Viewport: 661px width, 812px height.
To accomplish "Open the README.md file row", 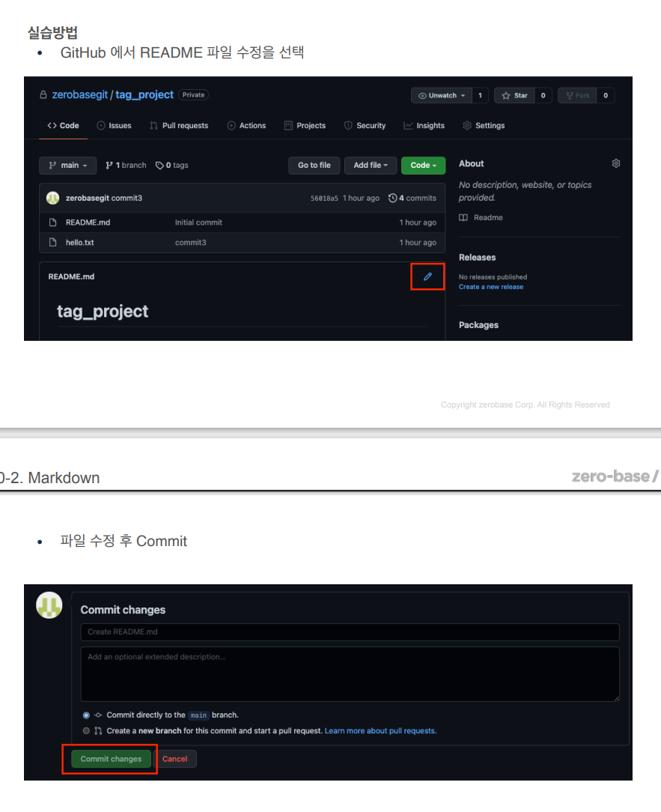I will pos(243,222).
